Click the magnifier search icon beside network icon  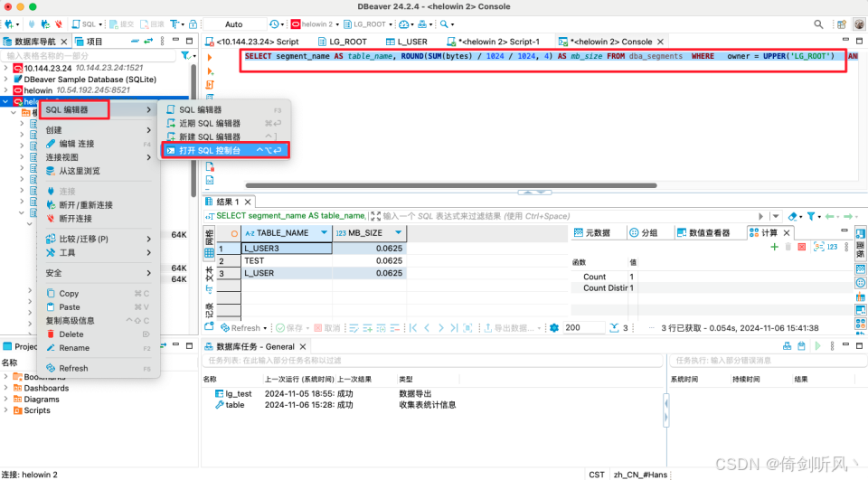pos(444,24)
